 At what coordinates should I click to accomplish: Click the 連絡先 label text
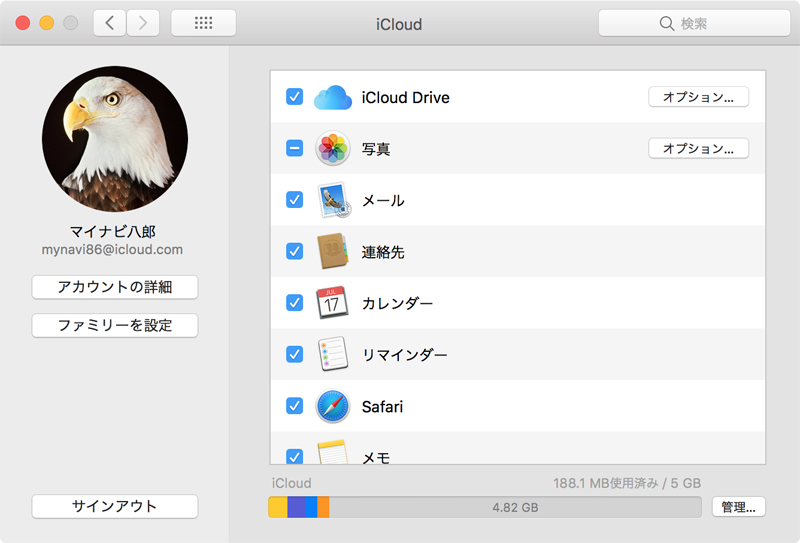coord(383,252)
